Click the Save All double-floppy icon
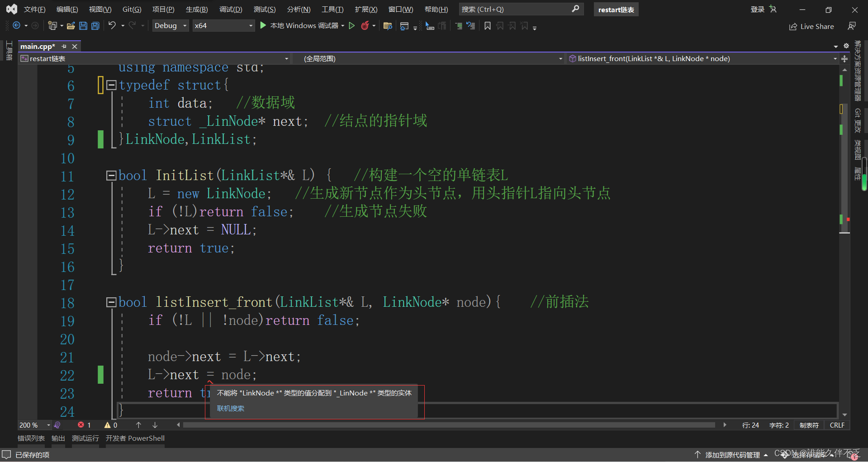This screenshot has width=868, height=462. click(95, 26)
